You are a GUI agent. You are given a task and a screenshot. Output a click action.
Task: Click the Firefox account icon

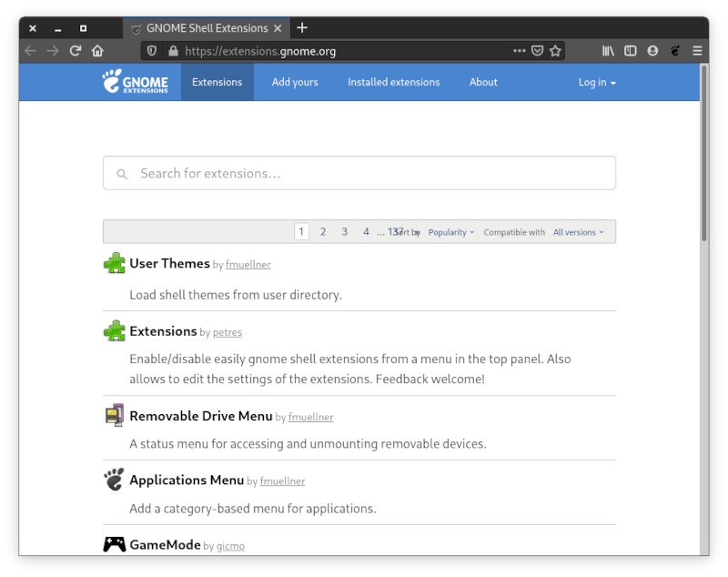[654, 51]
